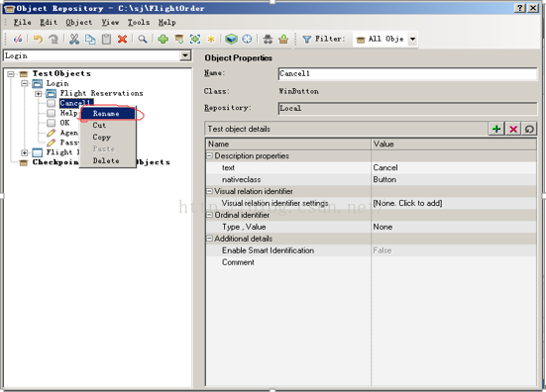Collapse the Ordinal identifier group
Image resolution: width=546 pixels, height=392 pixels.
tap(210, 215)
